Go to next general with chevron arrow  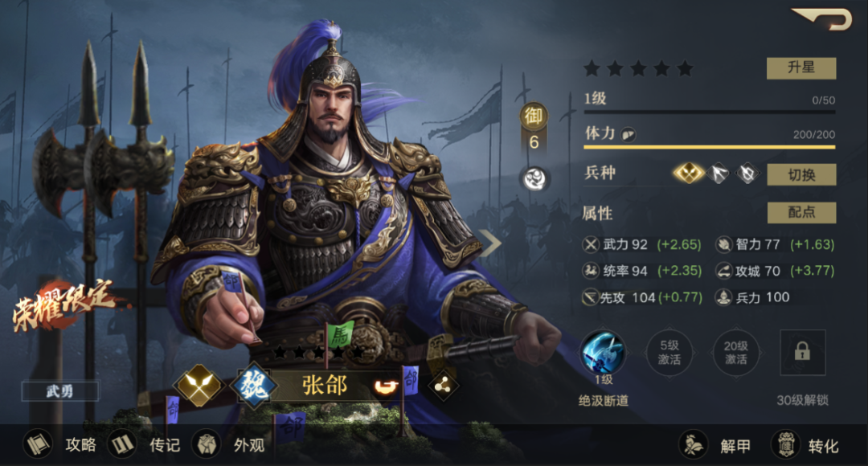(490, 243)
